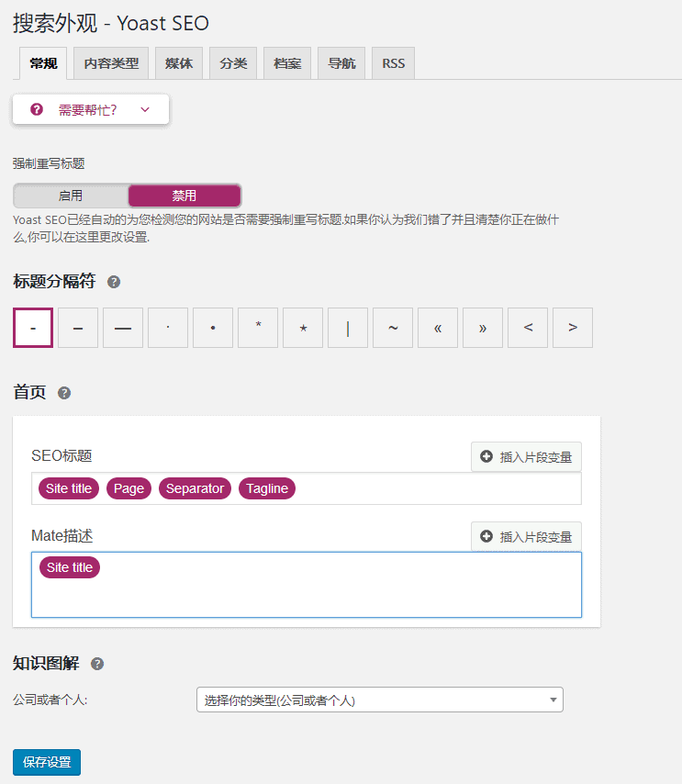This screenshot has height=784, width=682.
Task: Click Site title tag in Mate描述 field
Action: (x=70, y=567)
